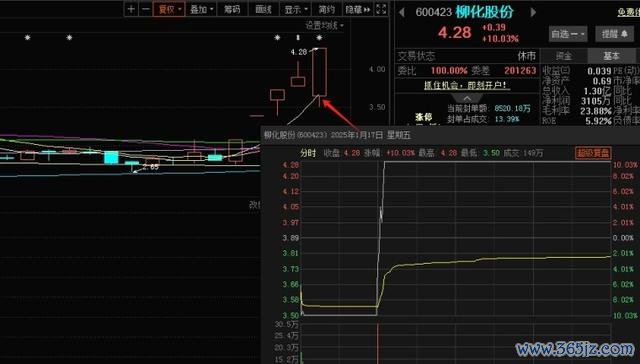Switch to the 资金 tab
This screenshot has width=640, height=364.
pos(564,55)
